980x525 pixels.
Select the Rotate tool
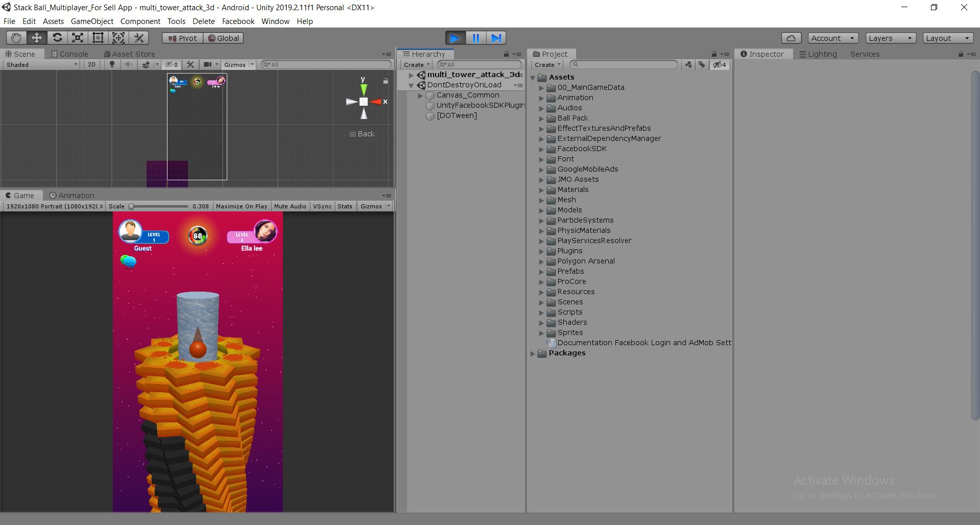coord(57,38)
